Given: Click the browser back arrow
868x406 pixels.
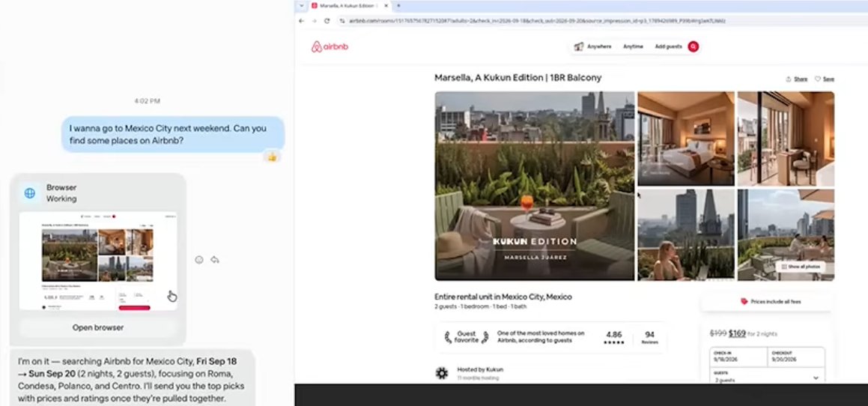Looking at the screenshot, I should [x=302, y=21].
